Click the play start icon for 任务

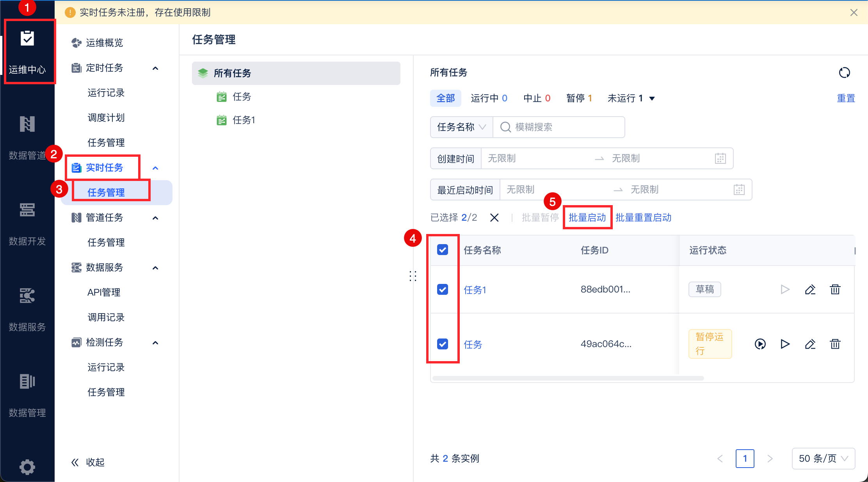[785, 344]
